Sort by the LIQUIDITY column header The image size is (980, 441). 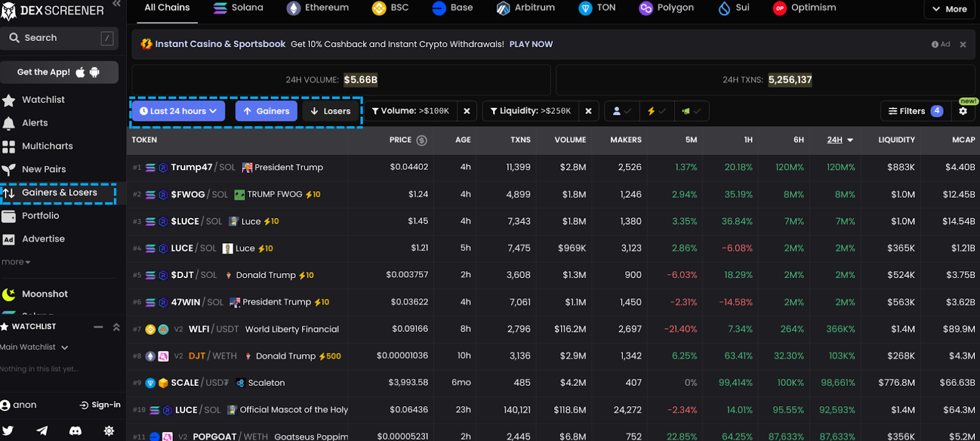click(897, 140)
